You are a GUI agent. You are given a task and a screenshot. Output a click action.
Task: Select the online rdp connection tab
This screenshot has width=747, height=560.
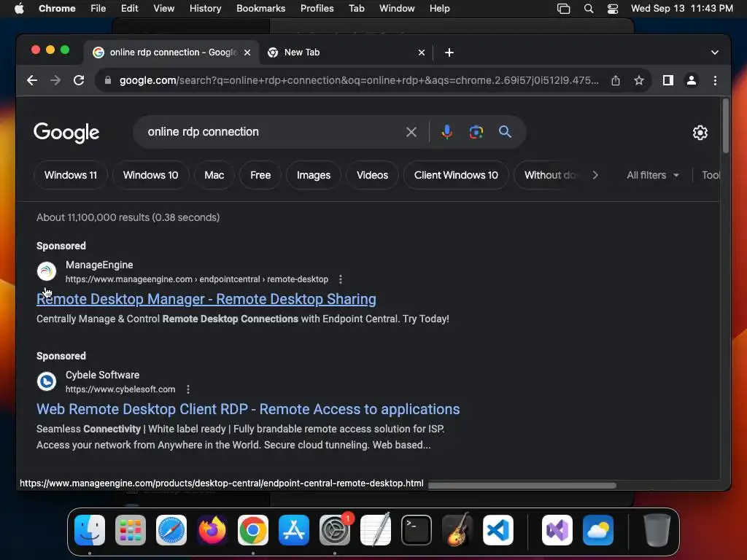point(171,52)
